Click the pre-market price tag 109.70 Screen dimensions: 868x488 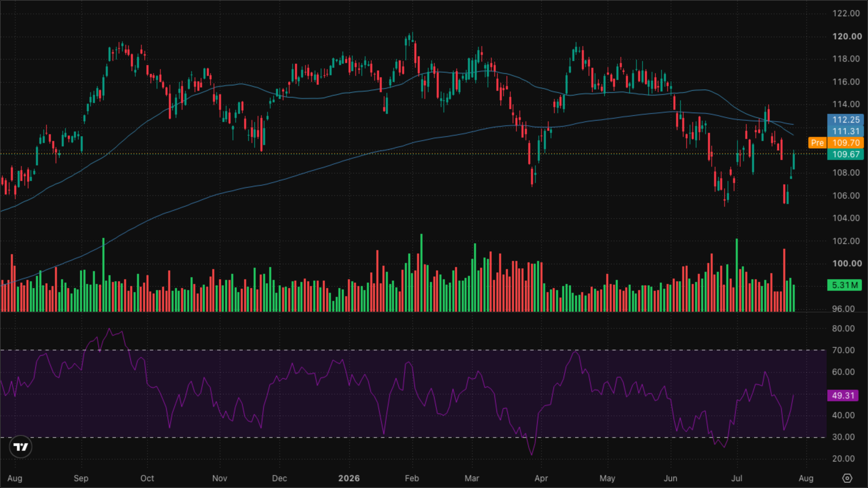(x=846, y=143)
